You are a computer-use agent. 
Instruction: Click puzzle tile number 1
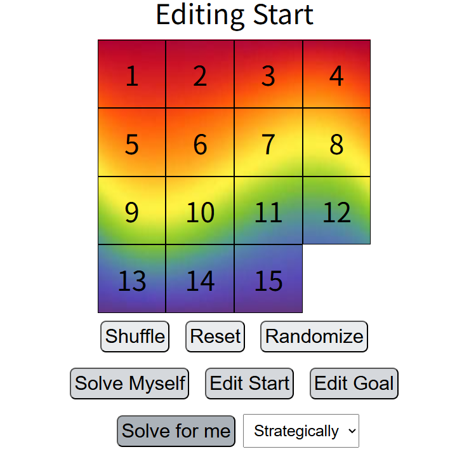click(x=132, y=74)
